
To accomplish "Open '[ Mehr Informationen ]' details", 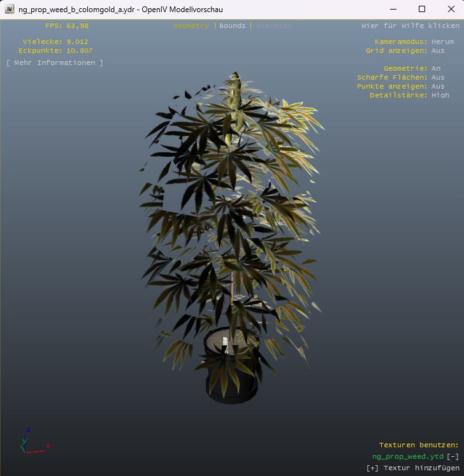I will (55, 63).
